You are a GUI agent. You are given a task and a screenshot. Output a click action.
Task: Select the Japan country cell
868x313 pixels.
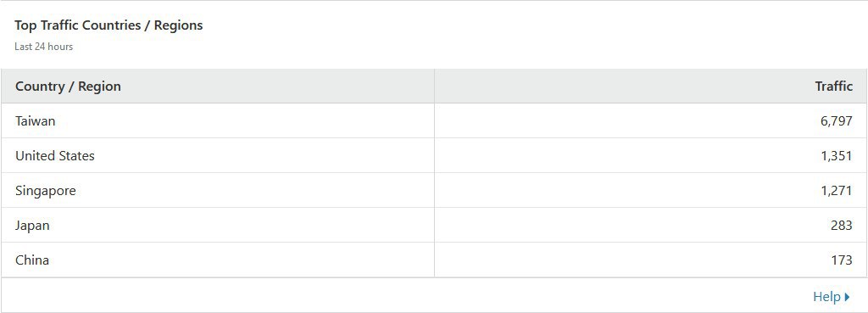218,226
